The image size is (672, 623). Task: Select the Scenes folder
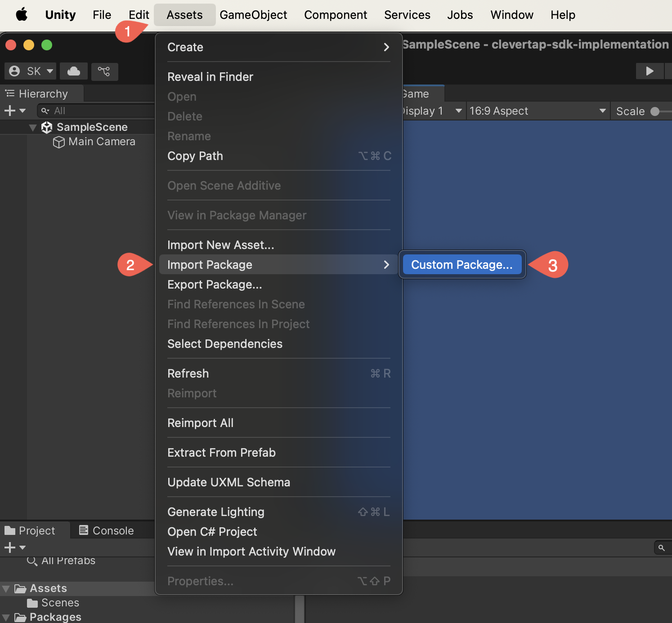(x=60, y=603)
